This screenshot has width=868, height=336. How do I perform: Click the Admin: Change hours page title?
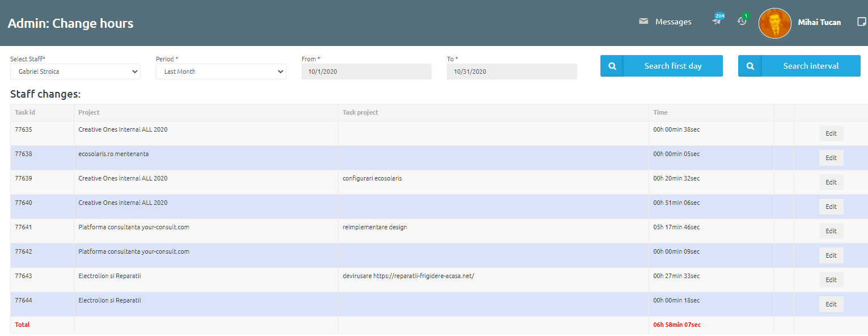[x=70, y=23]
